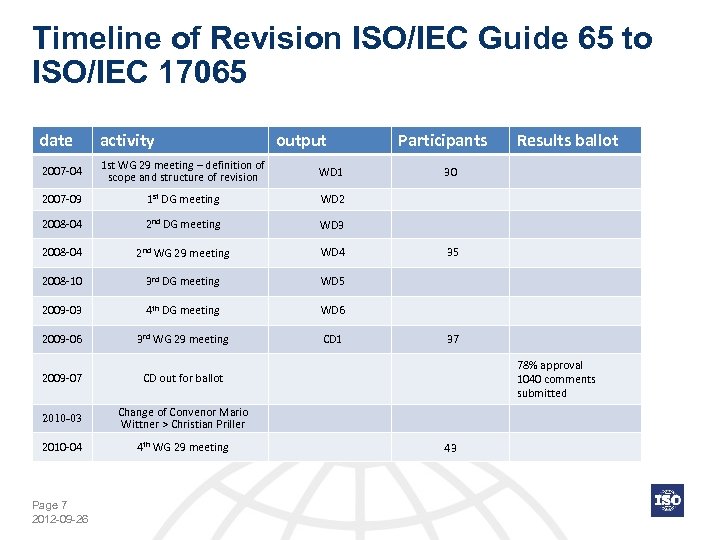Select the date cell of the 4th DG meeting row
Screen dimensions: 720x540
pos(62,310)
